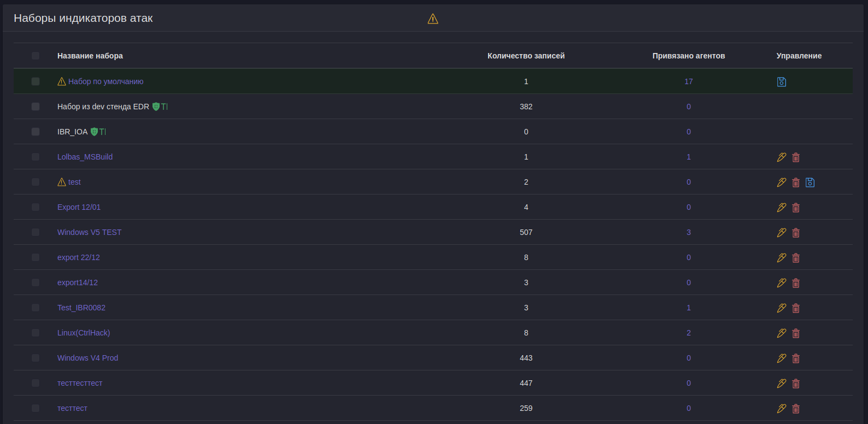Click the trash icon for Windows V4 Prod
The height and width of the screenshot is (424, 868).
pos(796,358)
